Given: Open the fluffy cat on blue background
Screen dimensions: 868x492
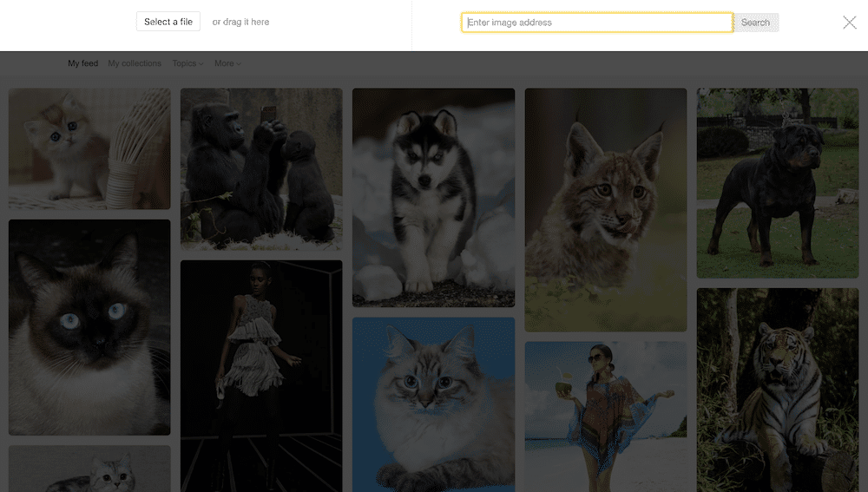Looking at the screenshot, I should pyautogui.click(x=433, y=404).
